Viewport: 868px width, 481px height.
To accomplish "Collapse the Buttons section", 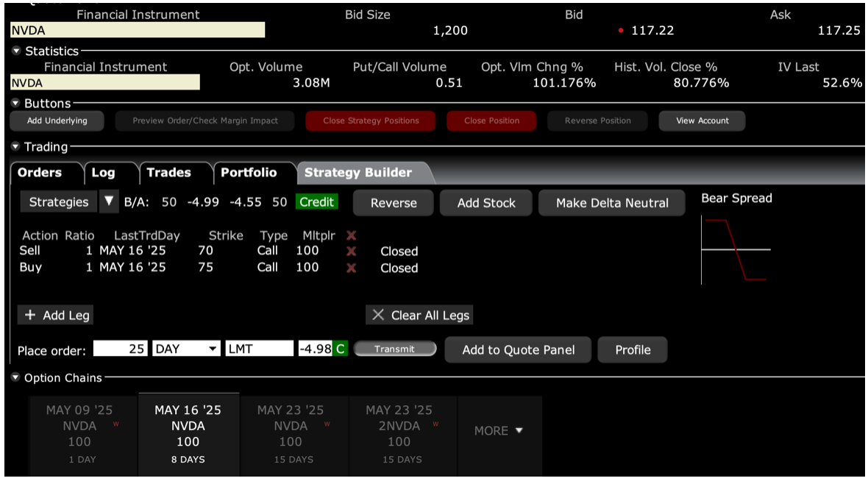I will pos(15,103).
